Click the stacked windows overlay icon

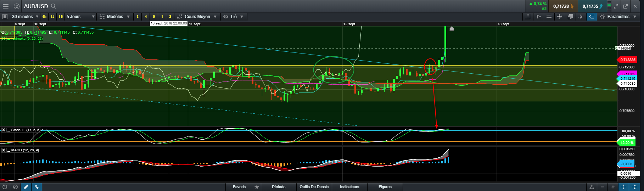coord(570,17)
